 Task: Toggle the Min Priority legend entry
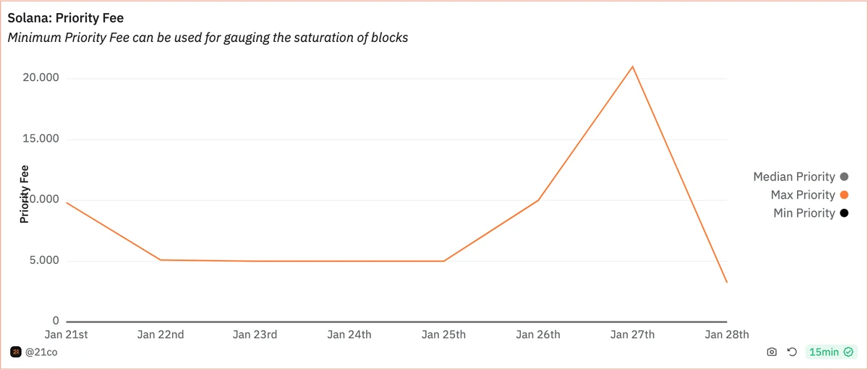coord(804,213)
